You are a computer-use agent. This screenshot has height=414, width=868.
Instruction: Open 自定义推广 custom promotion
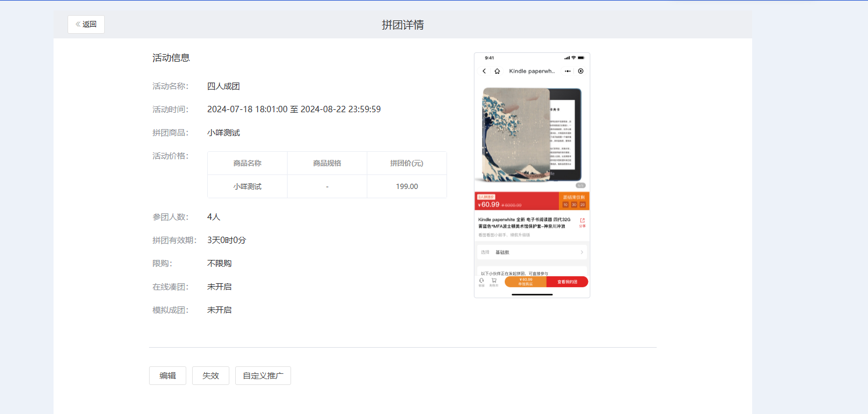pyautogui.click(x=263, y=376)
